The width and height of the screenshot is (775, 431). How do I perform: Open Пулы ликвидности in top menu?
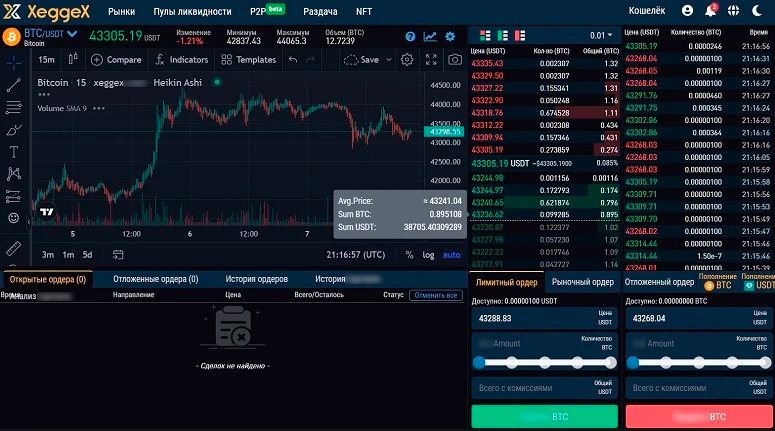pos(191,11)
